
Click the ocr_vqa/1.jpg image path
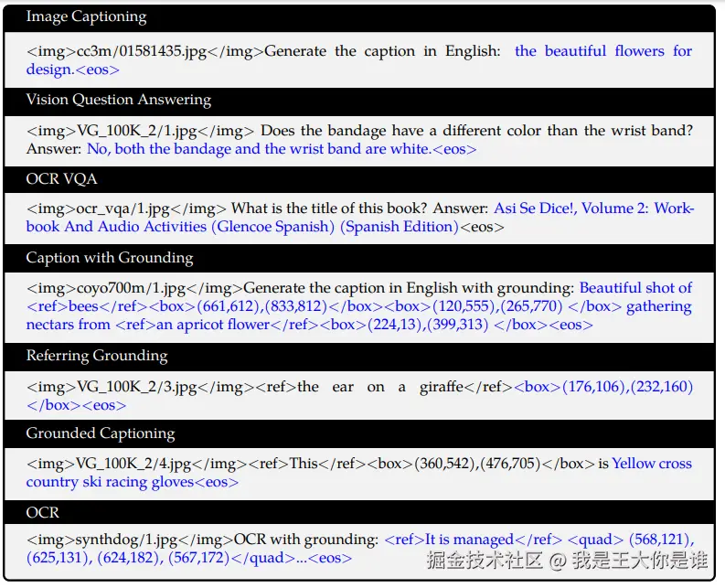pyautogui.click(x=123, y=208)
